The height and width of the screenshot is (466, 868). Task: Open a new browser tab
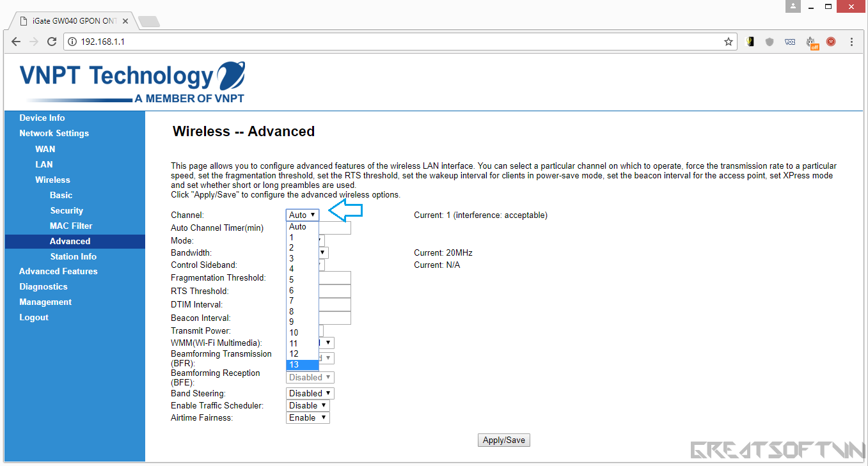click(148, 22)
